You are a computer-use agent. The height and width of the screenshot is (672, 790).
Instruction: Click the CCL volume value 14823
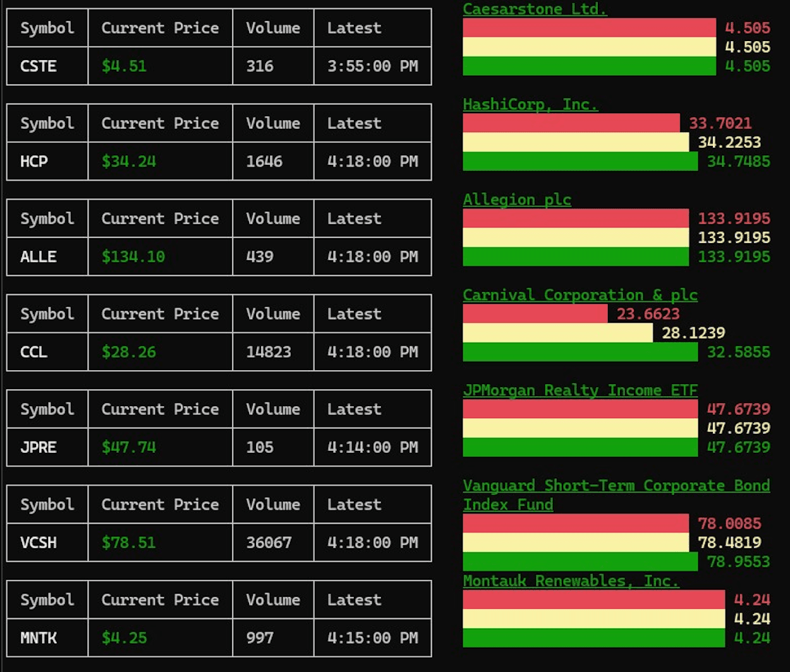click(269, 352)
